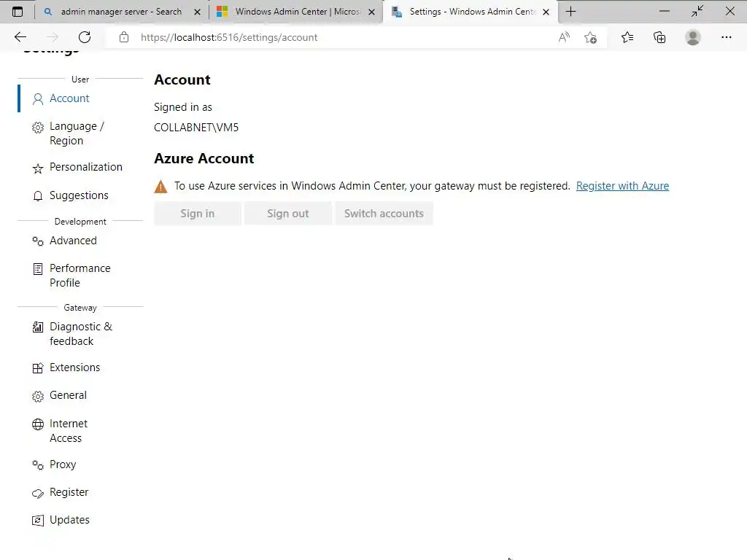Image resolution: width=747 pixels, height=560 pixels.
Task: Click the Suggestions bell icon
Action: [x=38, y=196]
